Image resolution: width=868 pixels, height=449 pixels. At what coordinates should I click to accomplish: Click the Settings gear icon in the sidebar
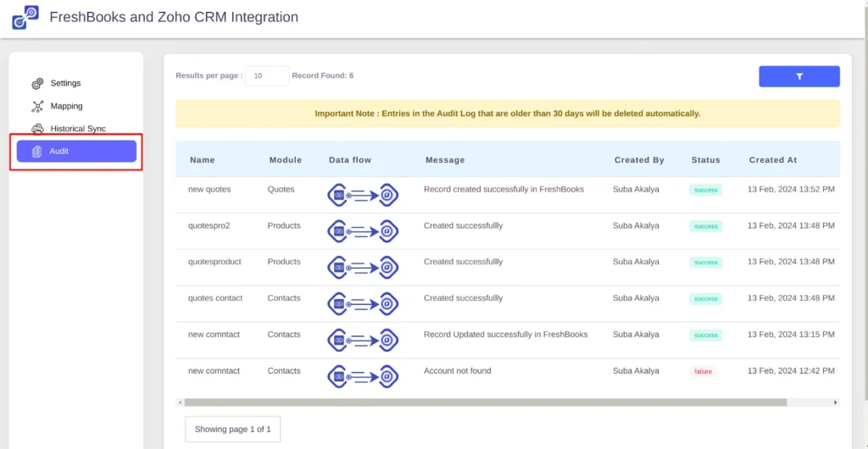[x=37, y=84]
